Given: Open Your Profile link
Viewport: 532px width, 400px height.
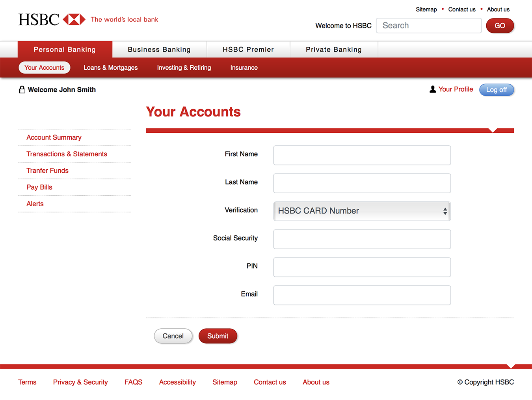Looking at the screenshot, I should (x=456, y=89).
